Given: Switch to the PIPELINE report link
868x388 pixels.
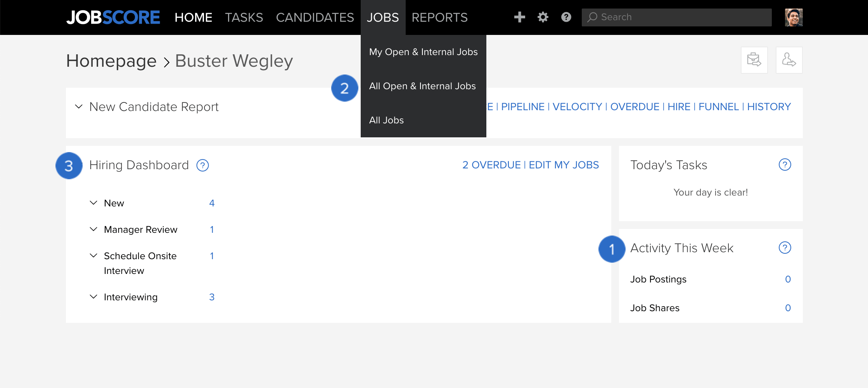Looking at the screenshot, I should (x=523, y=107).
